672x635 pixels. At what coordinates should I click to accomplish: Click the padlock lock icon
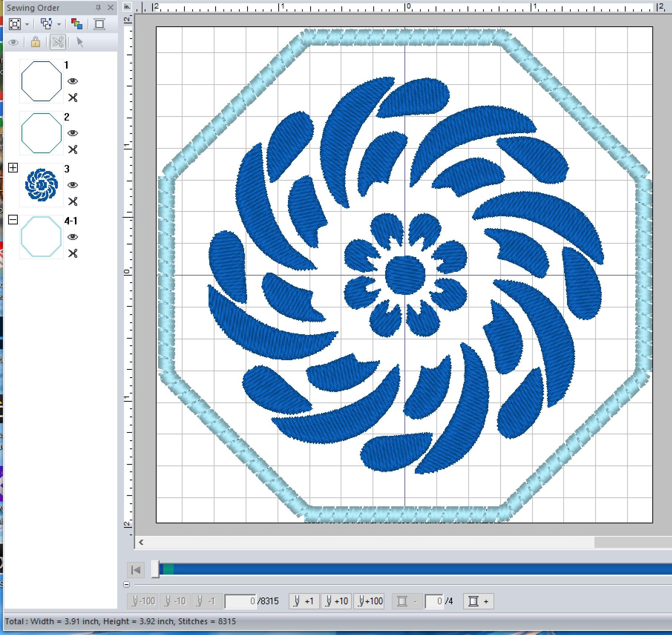click(36, 42)
